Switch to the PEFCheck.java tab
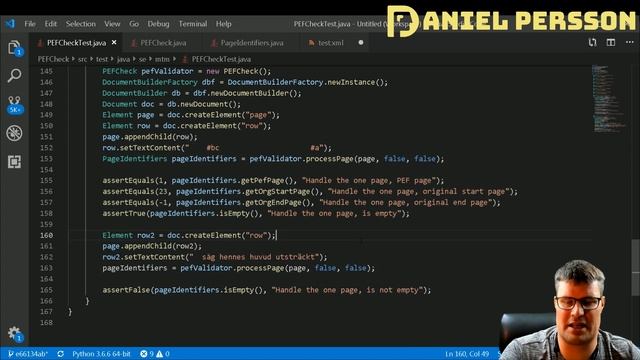 point(162,42)
